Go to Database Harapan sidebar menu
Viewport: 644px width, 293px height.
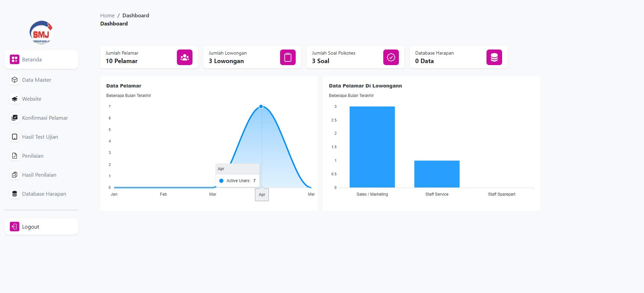(x=44, y=194)
